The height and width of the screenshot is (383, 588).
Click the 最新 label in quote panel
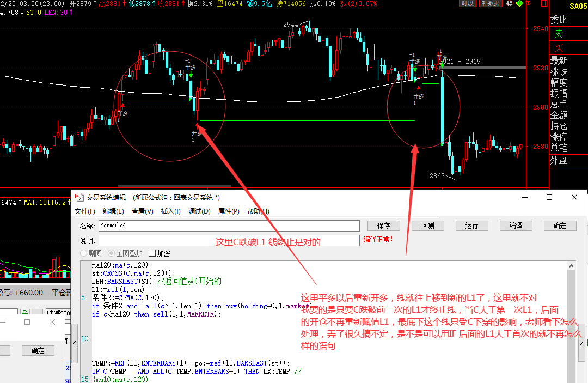[x=559, y=60]
